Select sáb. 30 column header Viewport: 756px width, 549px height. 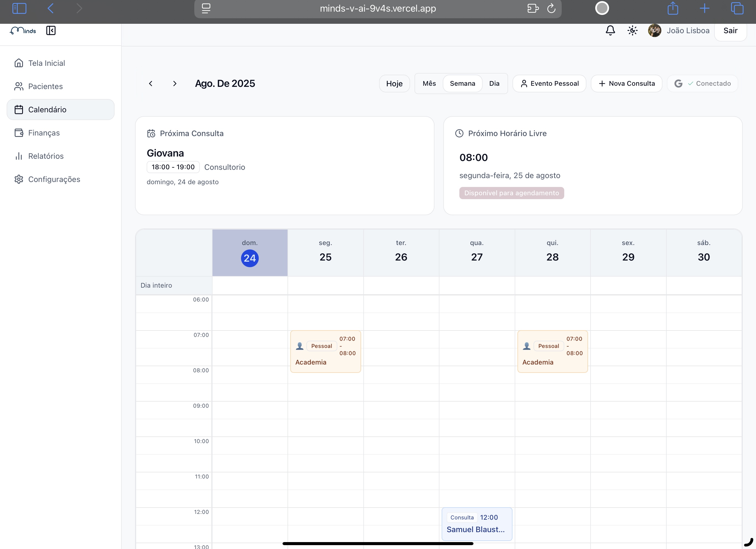(704, 253)
